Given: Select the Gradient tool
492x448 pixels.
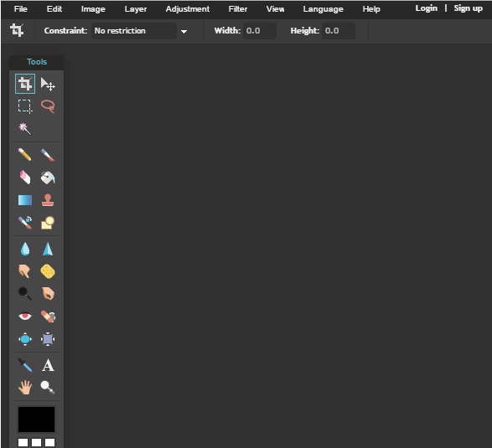Looking at the screenshot, I should click(x=25, y=200).
